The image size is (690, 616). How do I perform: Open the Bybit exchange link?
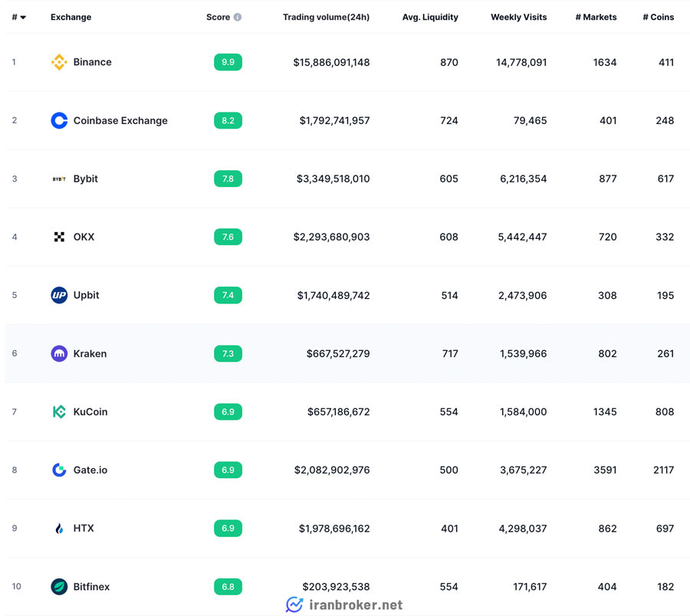coord(85,179)
